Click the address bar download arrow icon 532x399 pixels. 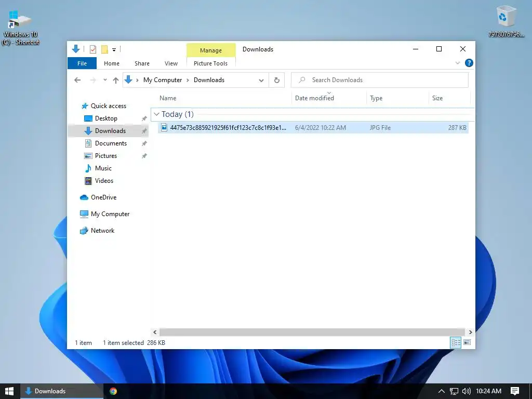coord(128,79)
